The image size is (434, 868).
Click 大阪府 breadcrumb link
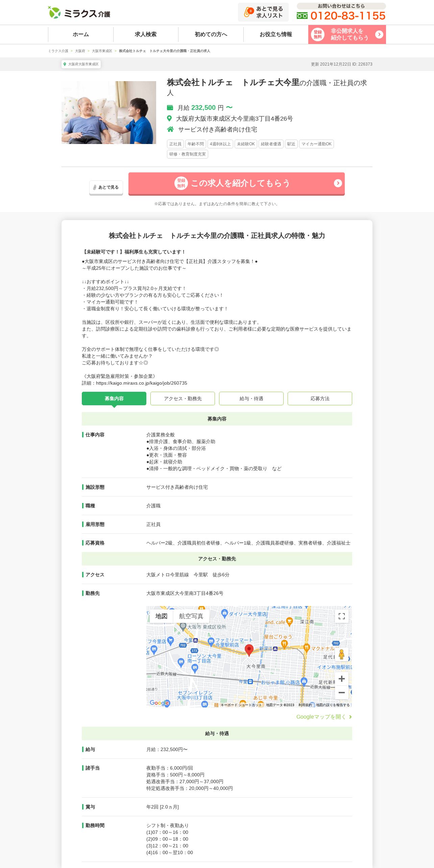click(x=80, y=51)
